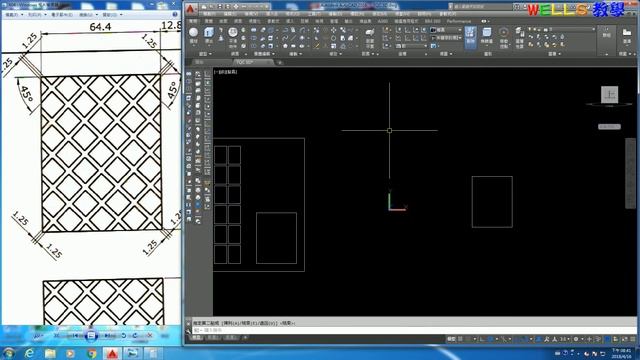Click the Previous image button in photo viewer
This screenshot has height=360, width=640.
[x=75, y=336]
